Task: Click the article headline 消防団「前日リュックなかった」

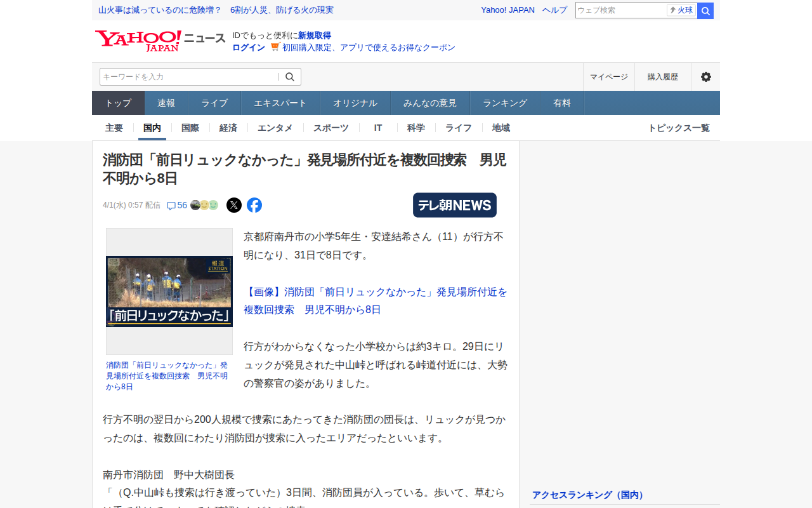Action: (x=304, y=169)
